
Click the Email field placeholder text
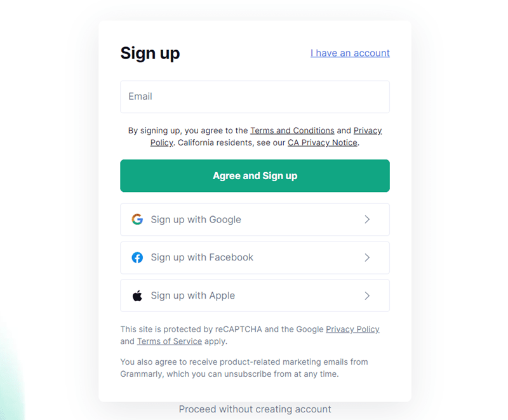140,97
